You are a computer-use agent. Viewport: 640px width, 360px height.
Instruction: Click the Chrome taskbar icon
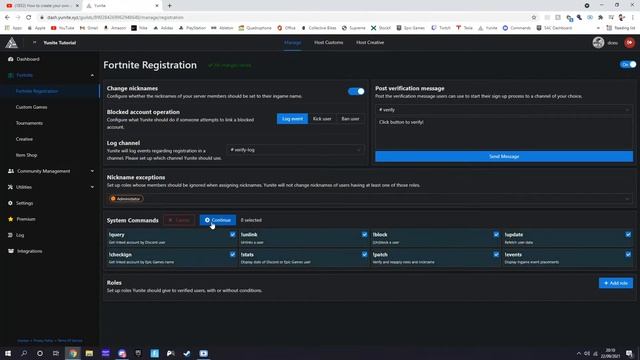click(x=73, y=353)
